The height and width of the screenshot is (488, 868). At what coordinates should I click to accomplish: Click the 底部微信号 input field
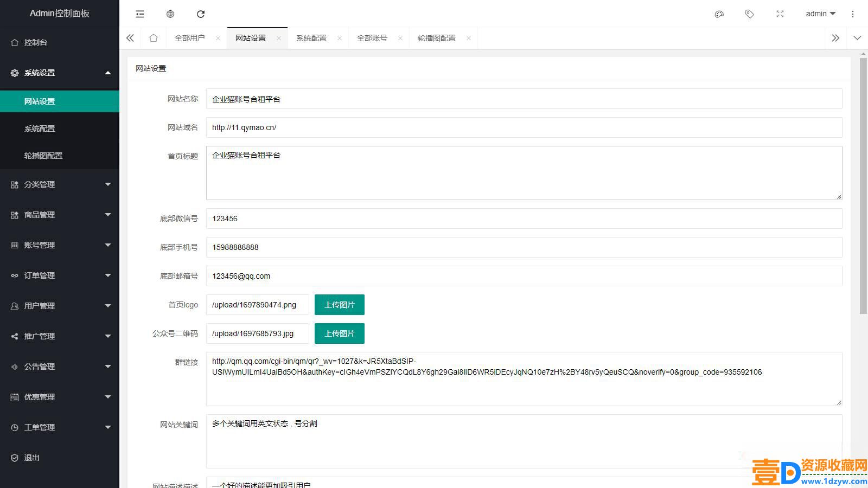[524, 219]
